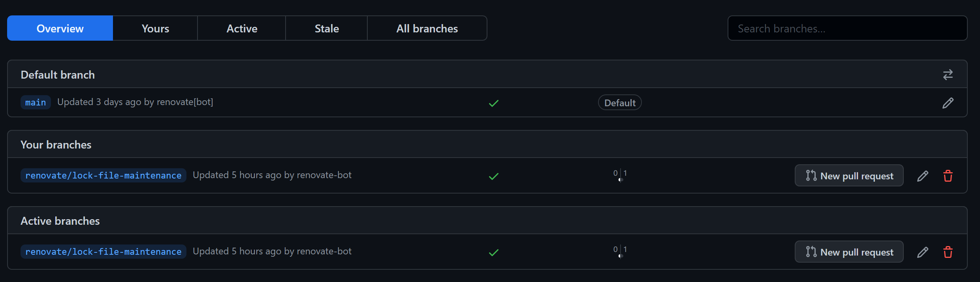Viewport: 980px width, 282px height.
Task: Click the switch default branch arrows icon
Action: pyautogui.click(x=948, y=75)
